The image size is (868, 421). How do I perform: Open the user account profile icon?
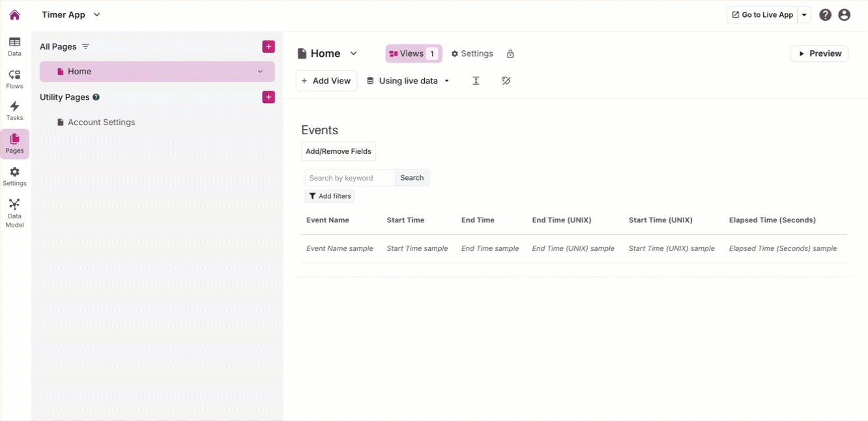844,15
